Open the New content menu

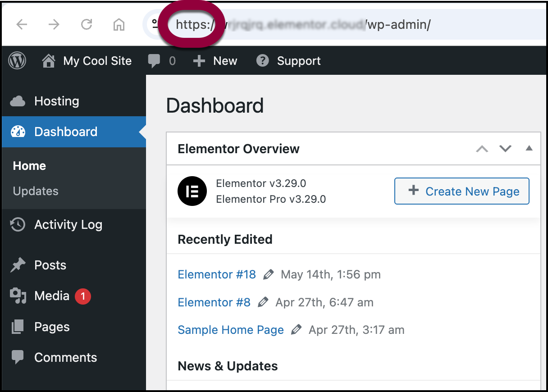click(x=215, y=61)
